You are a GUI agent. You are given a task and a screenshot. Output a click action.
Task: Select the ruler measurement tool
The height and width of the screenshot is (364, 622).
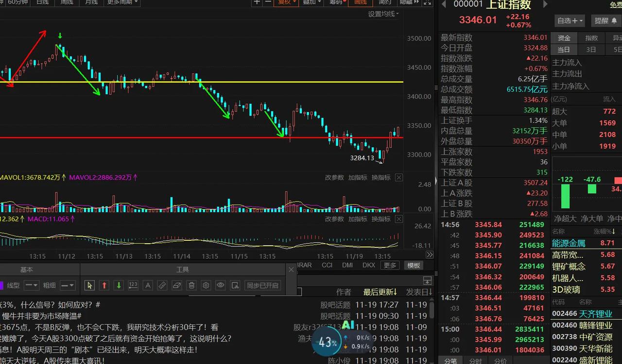pyautogui.click(x=162, y=285)
